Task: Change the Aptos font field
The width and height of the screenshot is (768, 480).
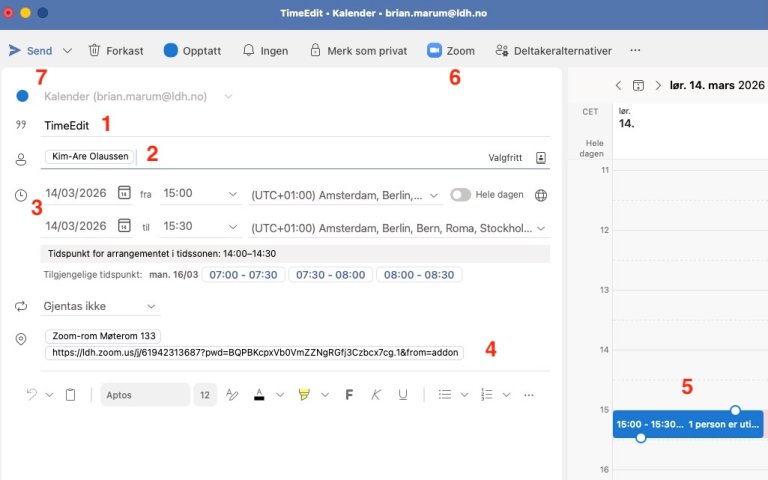Action: 145,395
